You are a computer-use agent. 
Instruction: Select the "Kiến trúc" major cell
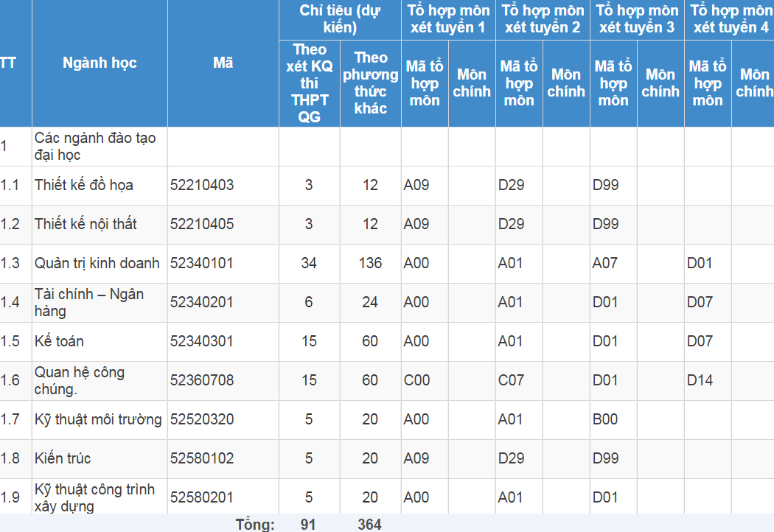(x=63, y=458)
